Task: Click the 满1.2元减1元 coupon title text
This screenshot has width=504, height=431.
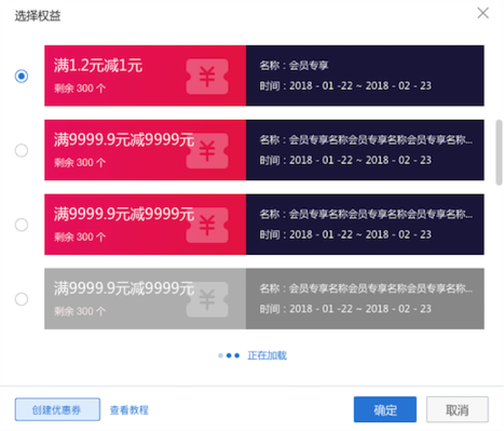Action: (98, 66)
